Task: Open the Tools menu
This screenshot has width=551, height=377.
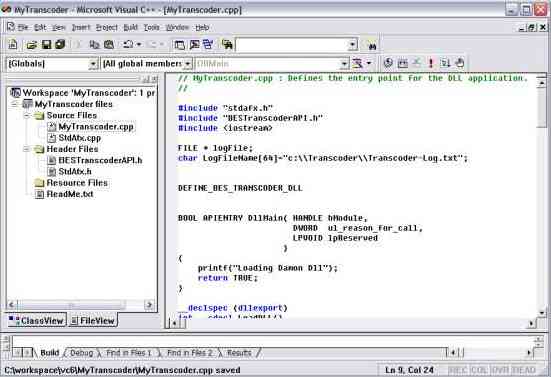Action: click(x=151, y=27)
